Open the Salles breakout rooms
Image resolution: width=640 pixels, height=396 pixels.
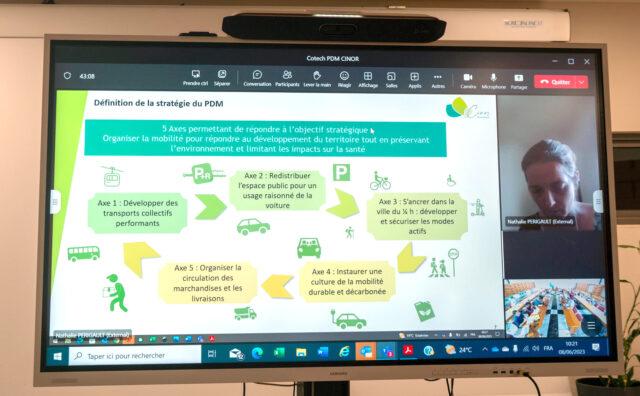[x=391, y=80]
